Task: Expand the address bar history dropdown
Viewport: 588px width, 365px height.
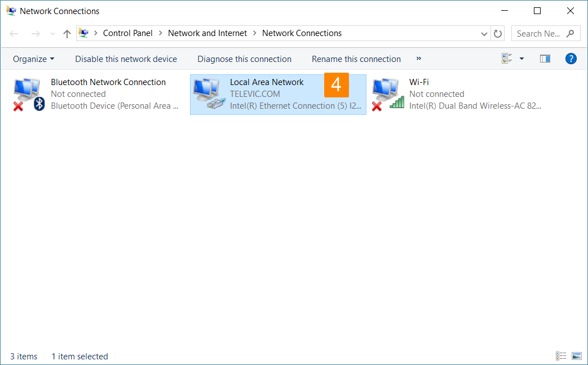Action: tap(484, 34)
